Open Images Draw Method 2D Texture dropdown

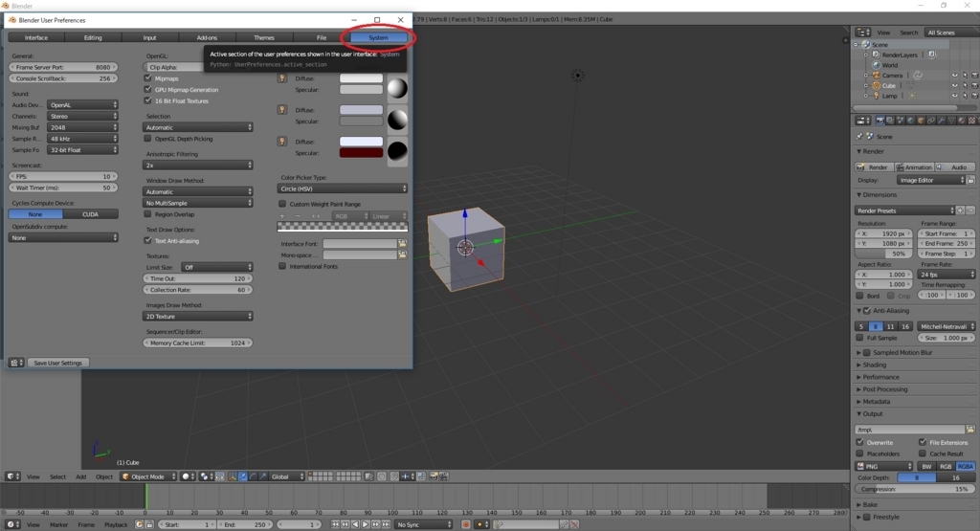tap(197, 316)
